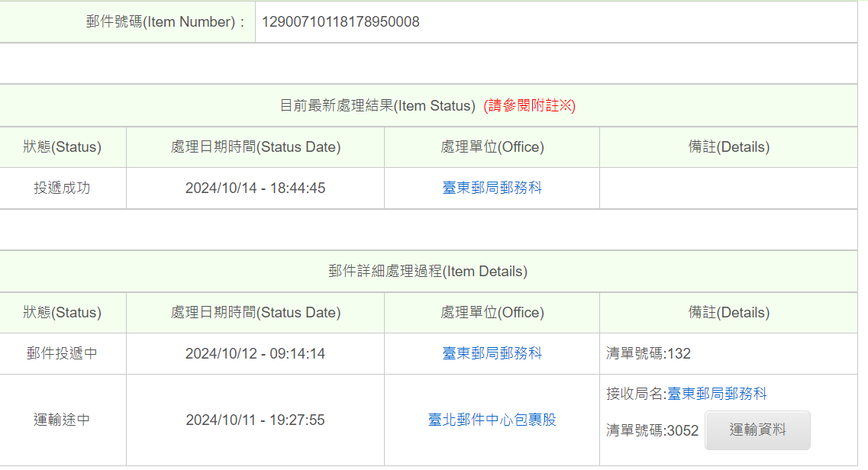Click the 2024/10/12 - 09:14:14 date cell

coord(255,353)
